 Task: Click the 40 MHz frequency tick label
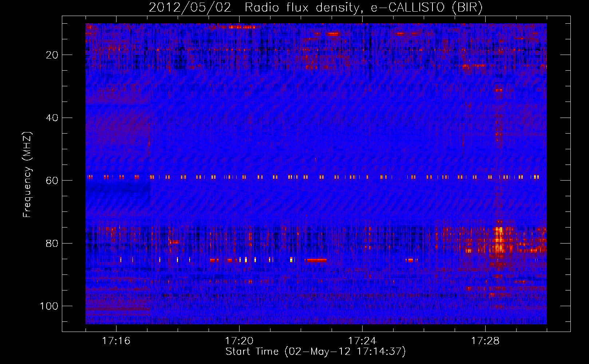[x=52, y=118]
